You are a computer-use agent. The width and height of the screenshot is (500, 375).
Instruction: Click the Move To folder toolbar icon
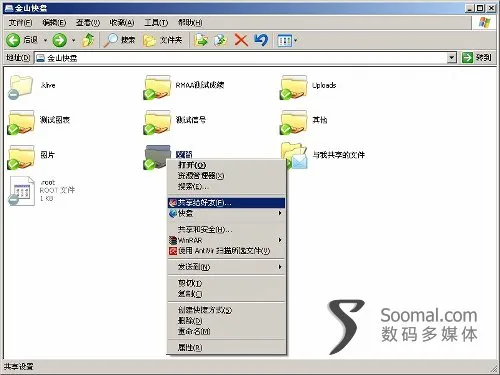(201, 40)
